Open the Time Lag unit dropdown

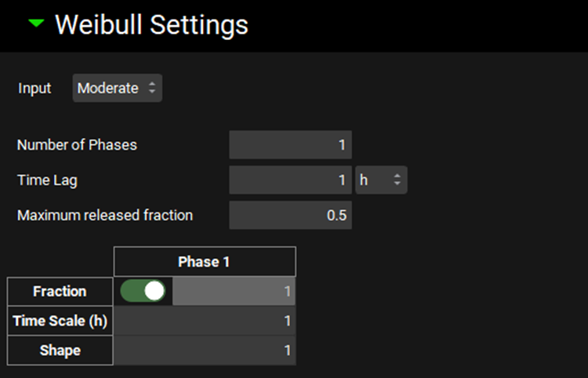(x=381, y=180)
